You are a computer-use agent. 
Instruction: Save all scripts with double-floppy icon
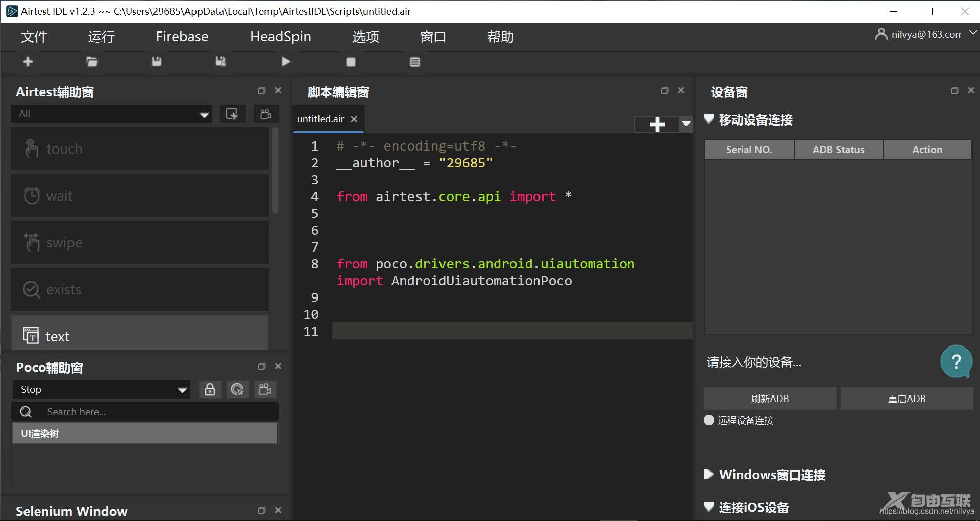(x=220, y=61)
